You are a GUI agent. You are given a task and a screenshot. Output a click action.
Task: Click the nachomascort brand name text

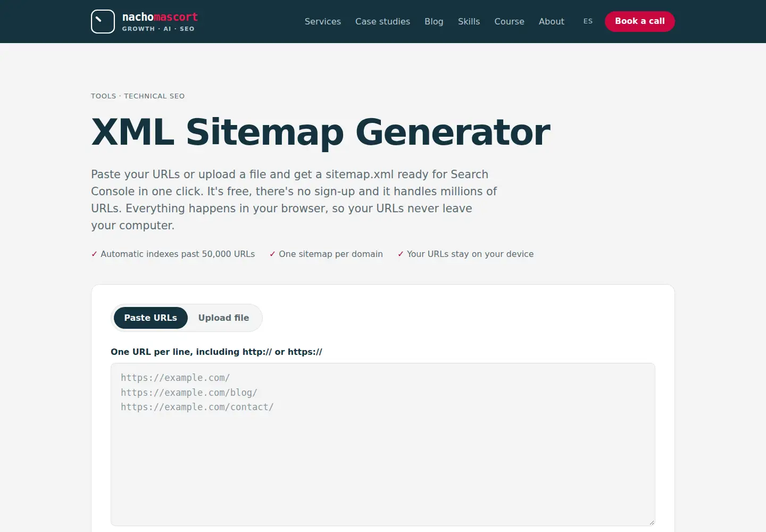point(160,17)
